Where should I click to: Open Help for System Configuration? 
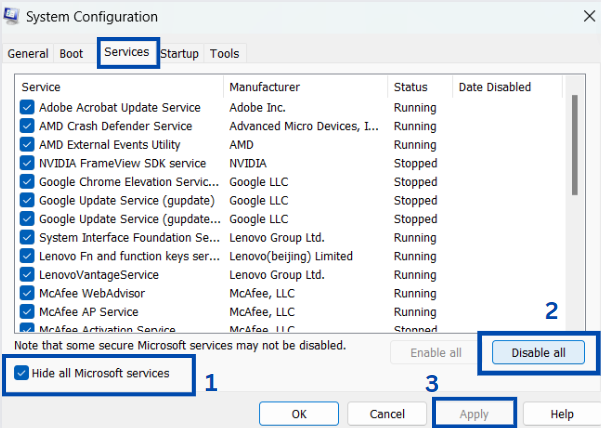point(561,414)
